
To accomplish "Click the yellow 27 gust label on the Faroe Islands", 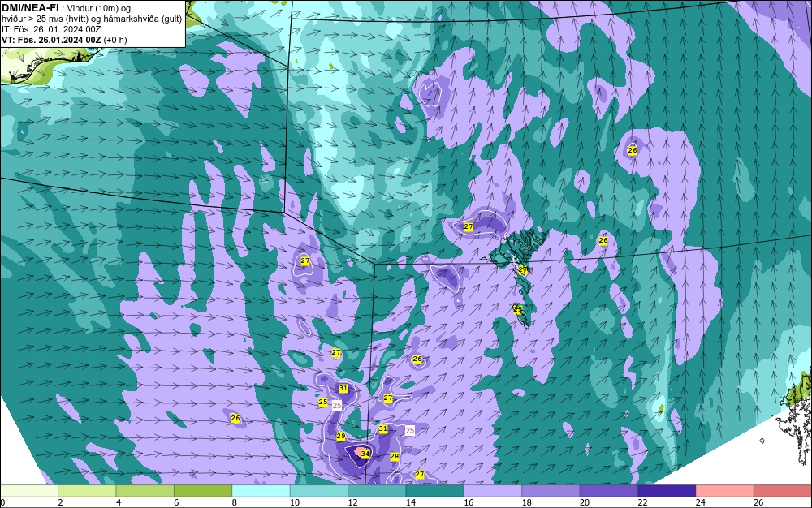I will click(523, 269).
